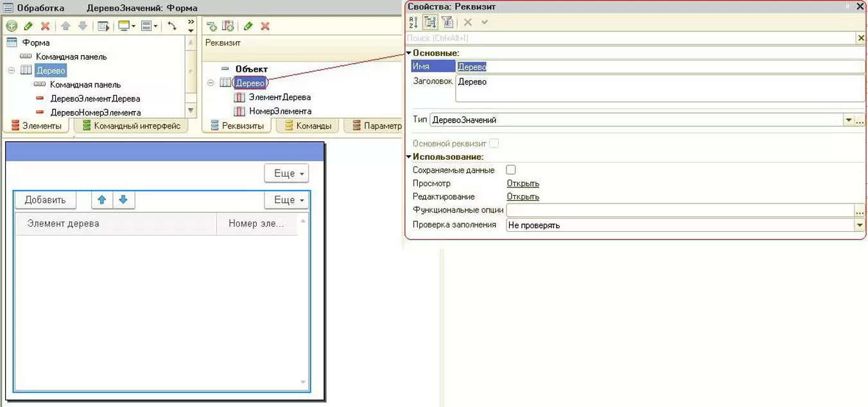Click the filter important properties icon
Image resolution: width=868 pixels, height=407 pixels.
click(x=447, y=22)
